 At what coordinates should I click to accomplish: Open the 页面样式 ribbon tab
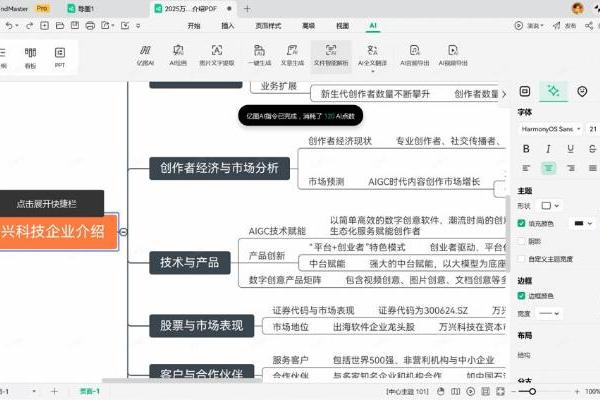click(x=268, y=26)
